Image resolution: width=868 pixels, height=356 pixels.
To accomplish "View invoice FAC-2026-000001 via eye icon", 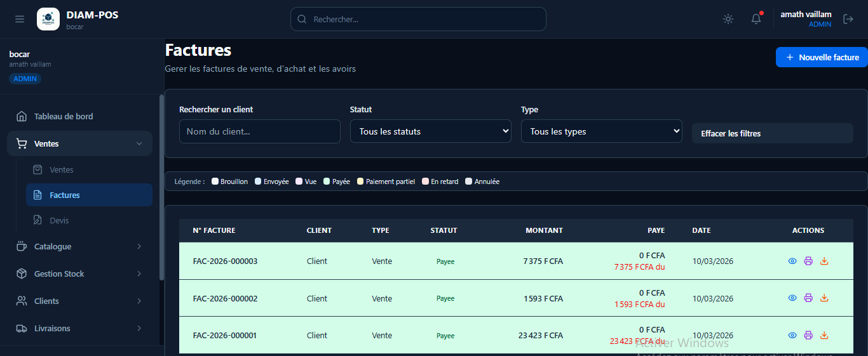I will tap(792, 335).
